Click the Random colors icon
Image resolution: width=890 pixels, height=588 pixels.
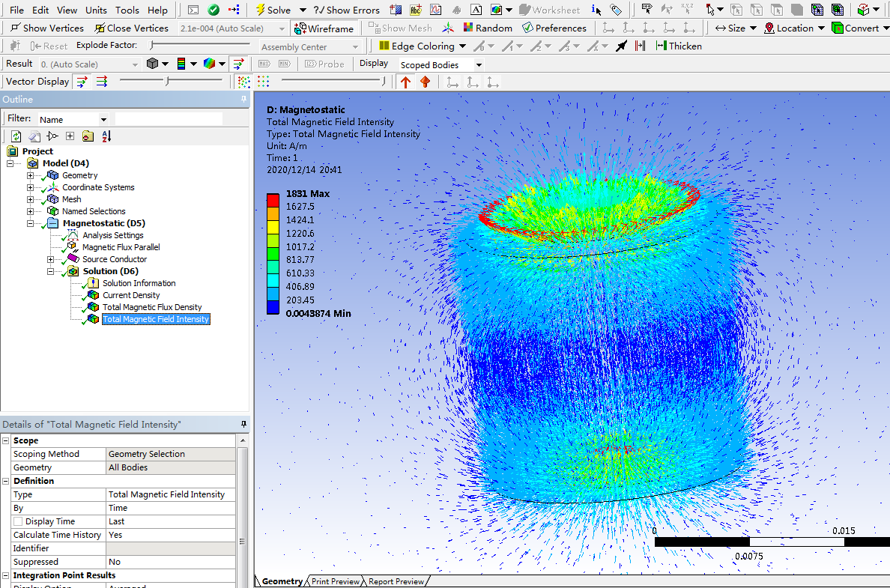pyautogui.click(x=467, y=28)
